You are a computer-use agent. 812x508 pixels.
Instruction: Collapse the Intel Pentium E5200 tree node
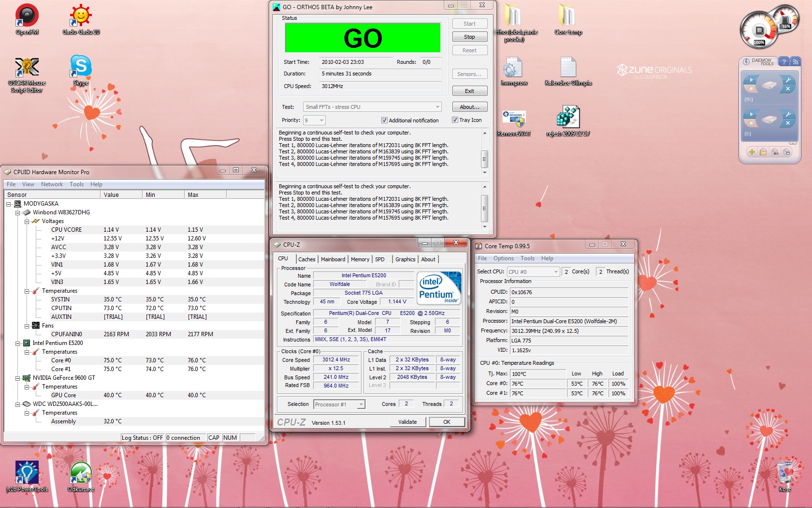coord(17,343)
